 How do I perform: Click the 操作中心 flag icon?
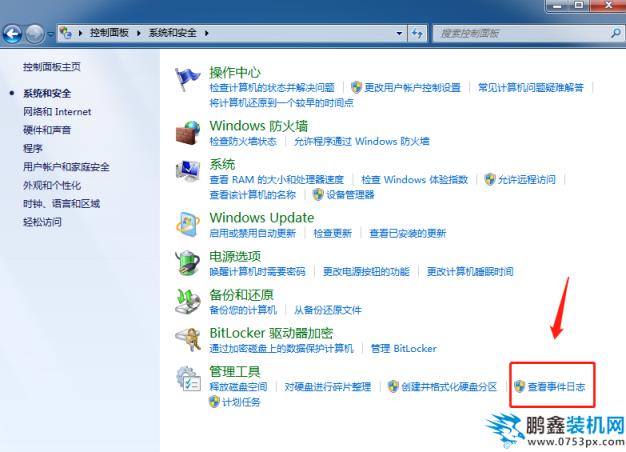[x=187, y=79]
